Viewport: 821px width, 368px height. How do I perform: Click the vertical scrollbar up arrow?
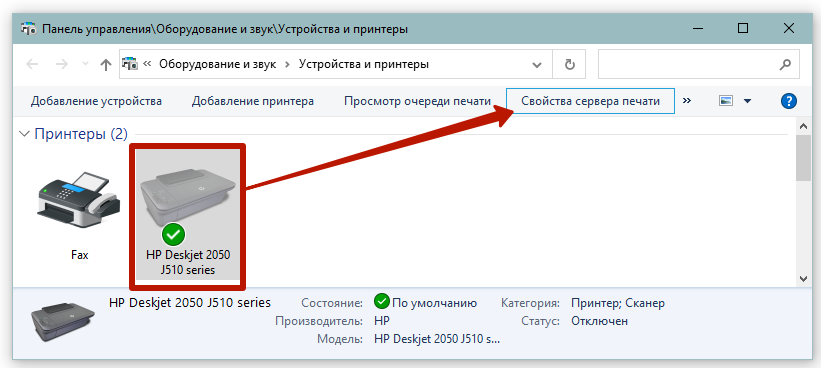[x=803, y=126]
